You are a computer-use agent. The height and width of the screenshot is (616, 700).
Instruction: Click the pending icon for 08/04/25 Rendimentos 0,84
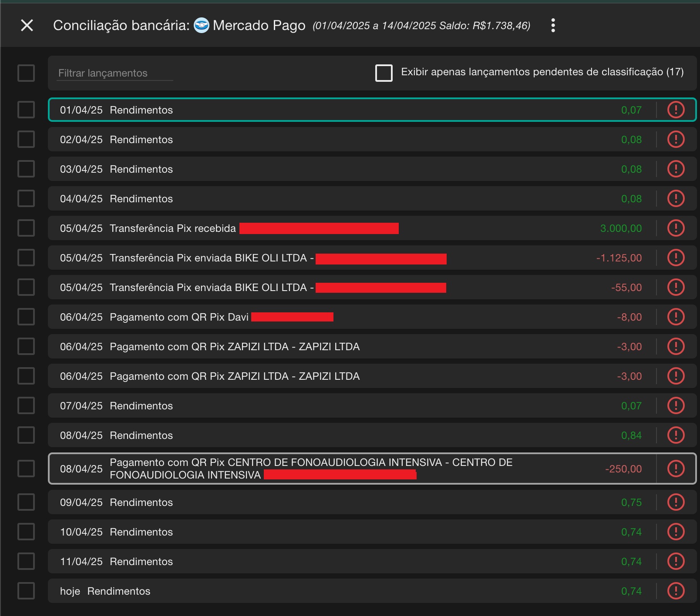coord(676,435)
